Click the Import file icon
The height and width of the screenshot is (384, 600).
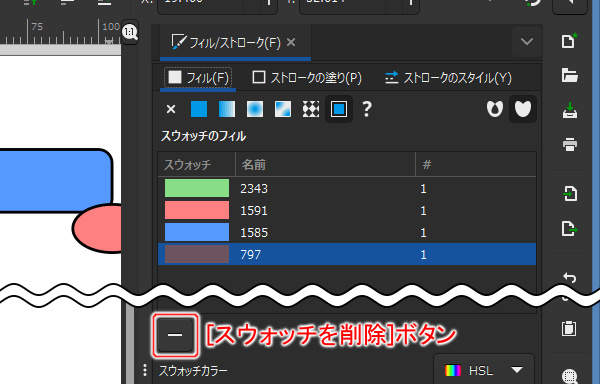pyautogui.click(x=570, y=194)
